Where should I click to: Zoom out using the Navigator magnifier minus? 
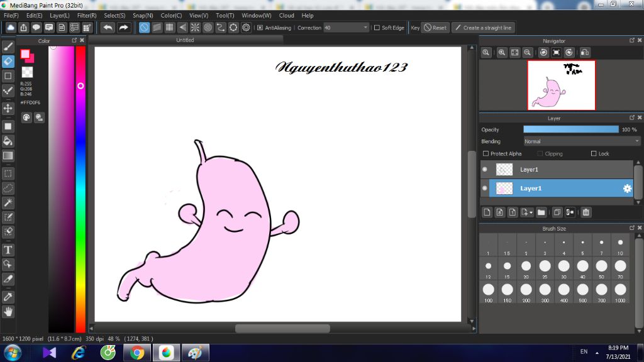tap(528, 52)
